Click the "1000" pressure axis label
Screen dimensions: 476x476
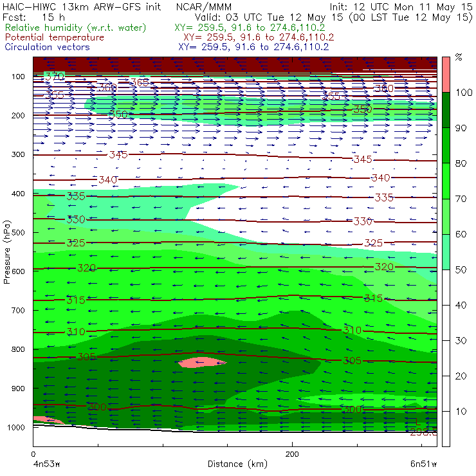tap(16, 427)
